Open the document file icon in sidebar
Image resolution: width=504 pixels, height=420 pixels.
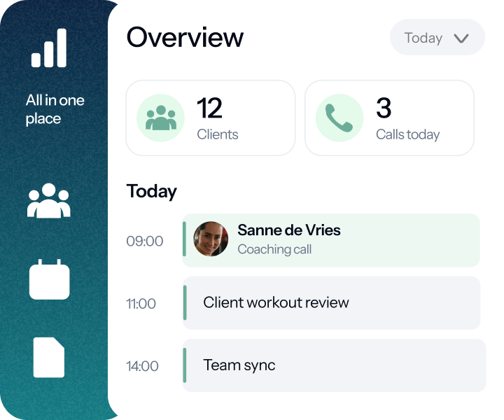click(x=49, y=357)
